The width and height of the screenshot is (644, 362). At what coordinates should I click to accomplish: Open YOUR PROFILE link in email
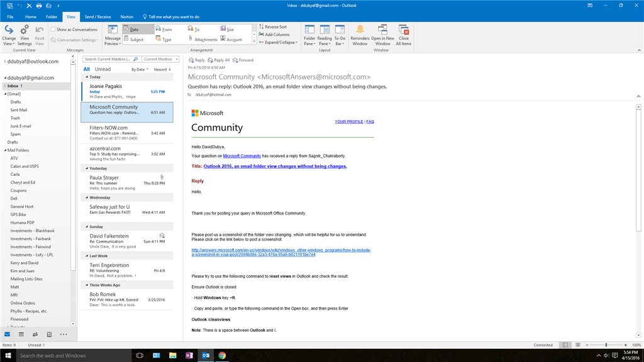tap(348, 121)
